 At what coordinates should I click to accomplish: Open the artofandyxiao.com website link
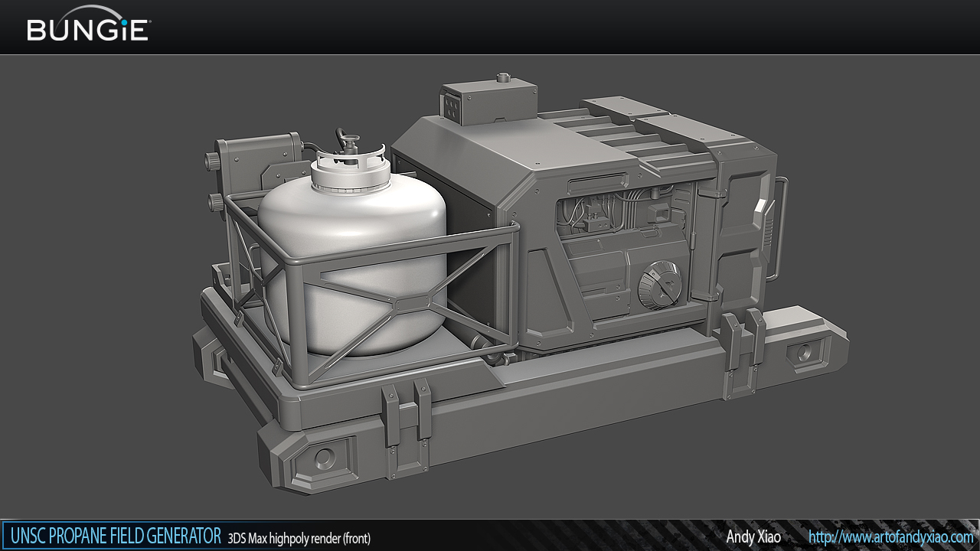click(x=890, y=536)
